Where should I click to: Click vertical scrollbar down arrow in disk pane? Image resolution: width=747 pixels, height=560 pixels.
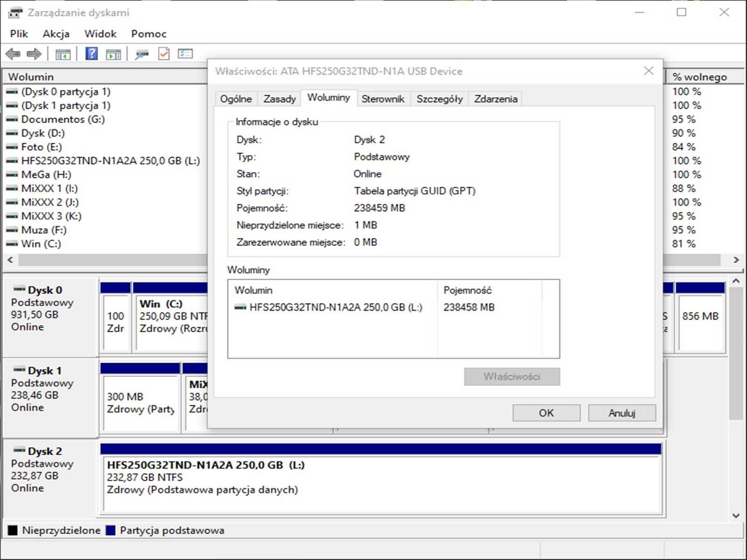click(736, 516)
